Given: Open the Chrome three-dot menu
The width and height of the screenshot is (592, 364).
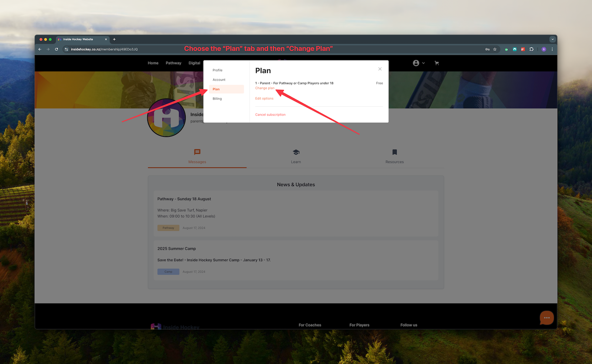Looking at the screenshot, I should point(552,49).
